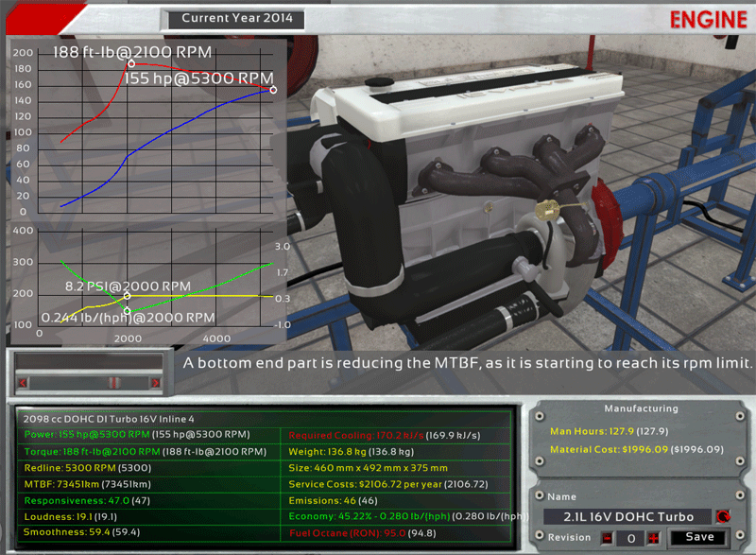Click the Revision value box showing 0
The image size is (756, 555).
coord(630,538)
